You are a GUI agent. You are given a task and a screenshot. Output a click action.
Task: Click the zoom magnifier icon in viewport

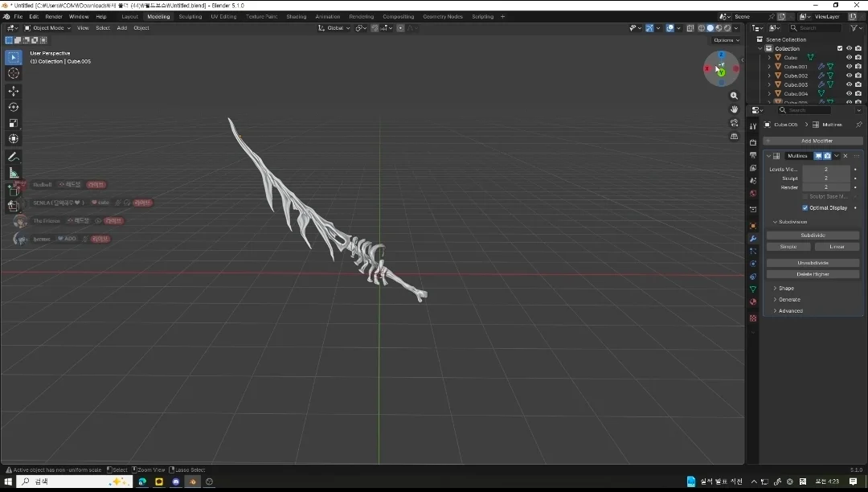[x=734, y=96]
